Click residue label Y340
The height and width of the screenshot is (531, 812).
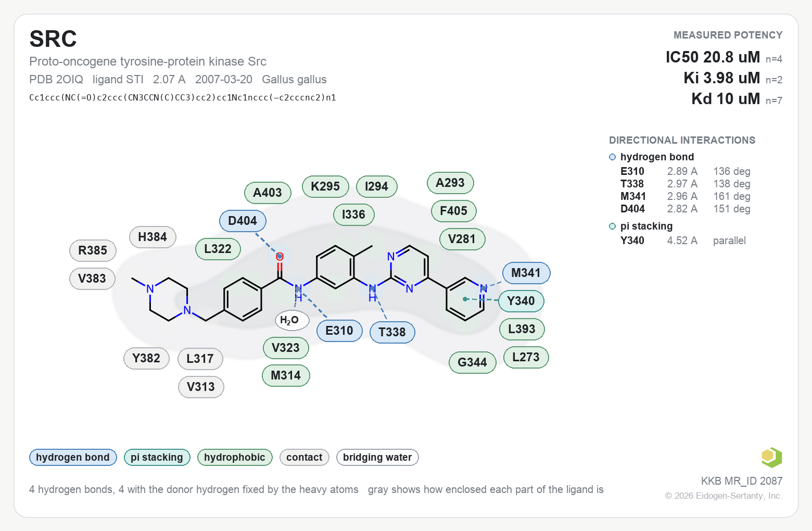[x=521, y=301]
